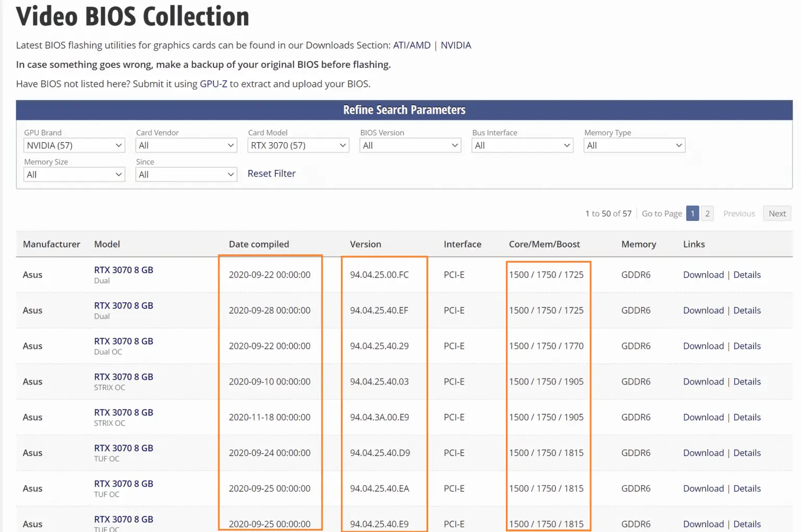Download BIOS version 94.04.25.40.03
The width and height of the screenshot is (801, 532).
[x=703, y=381]
